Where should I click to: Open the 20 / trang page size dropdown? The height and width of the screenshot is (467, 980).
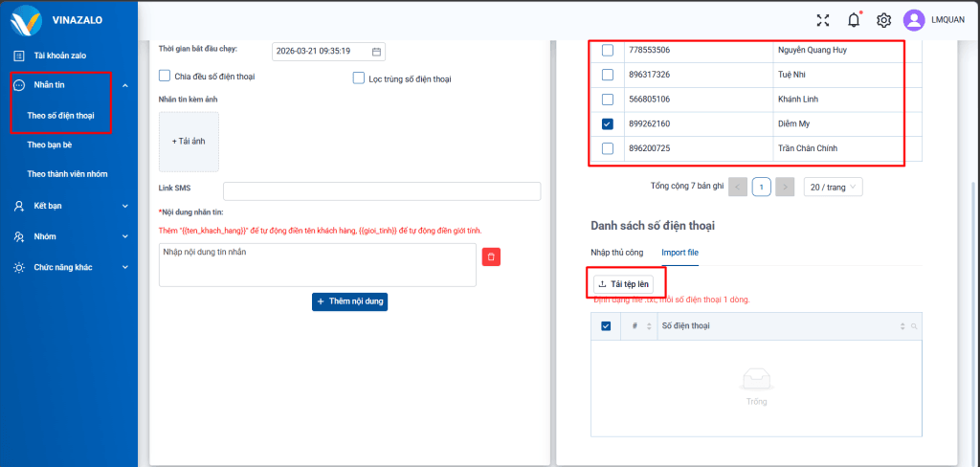pos(833,188)
